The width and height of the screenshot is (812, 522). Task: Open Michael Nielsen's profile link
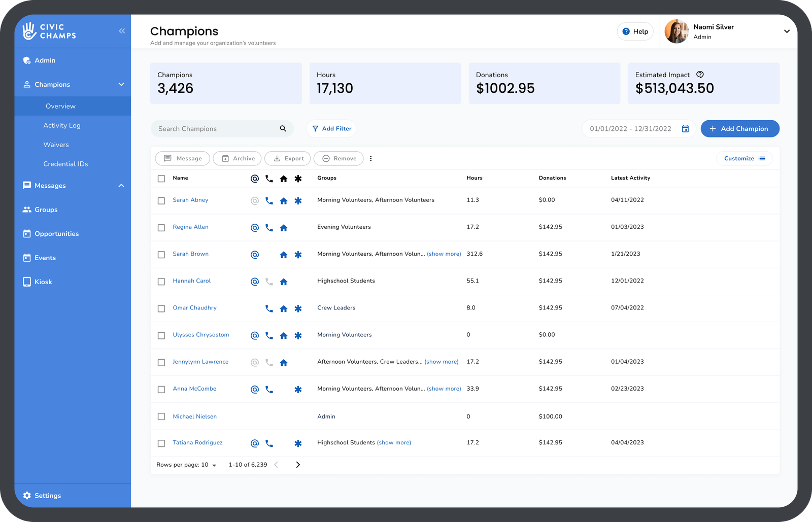(x=194, y=416)
